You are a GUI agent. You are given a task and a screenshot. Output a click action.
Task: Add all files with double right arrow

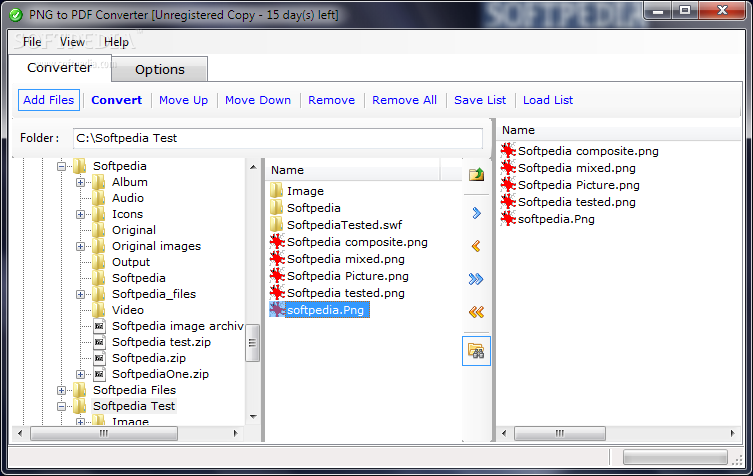(476, 279)
